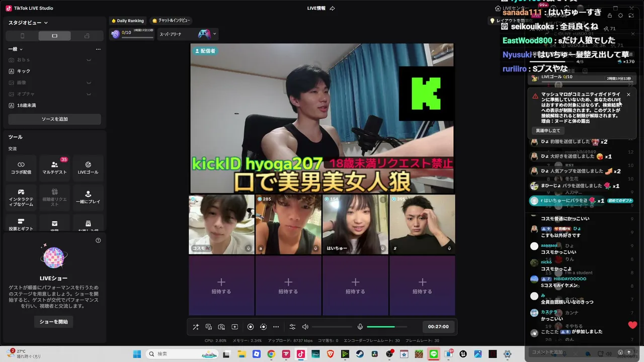The height and width of the screenshot is (362, 644).
Task: Adjust the speaker volume slider
Action: [x=332, y=327]
